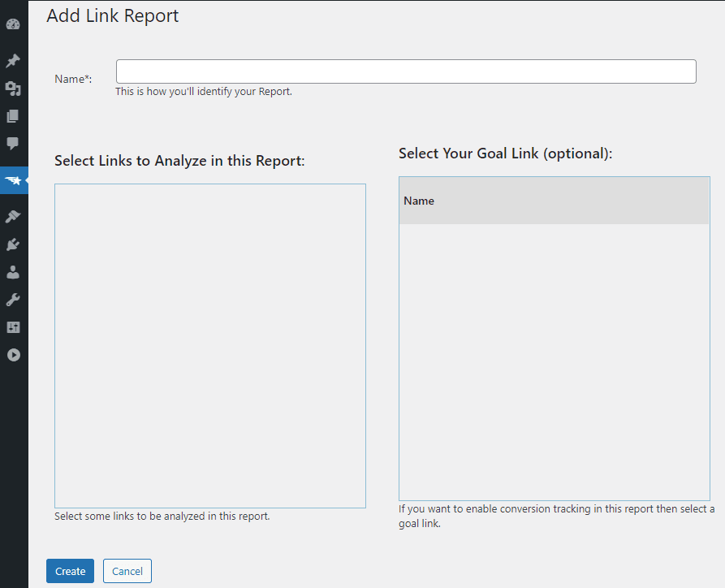This screenshot has width=725, height=588.
Task: Click the 'This is how you'll identify your Report.' hint
Action: pyautogui.click(x=204, y=92)
